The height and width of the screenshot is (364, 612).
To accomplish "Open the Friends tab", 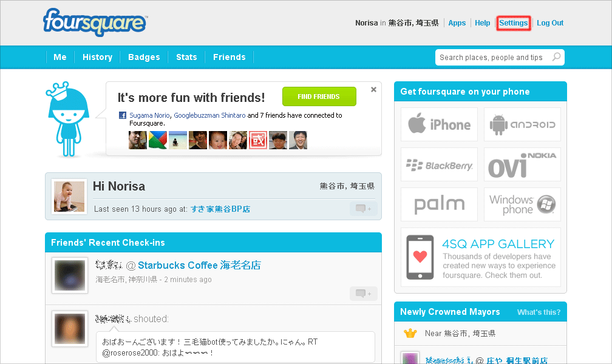I will click(229, 57).
